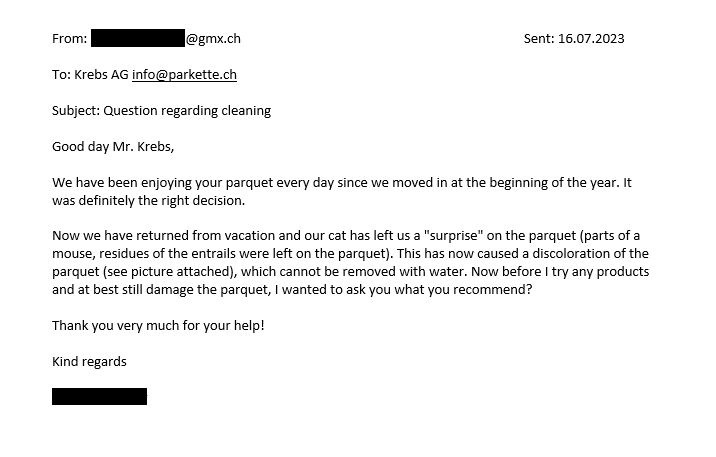Click the 'To: Krebs AG' recipient text
The width and height of the screenshot is (716, 457).
coord(90,74)
